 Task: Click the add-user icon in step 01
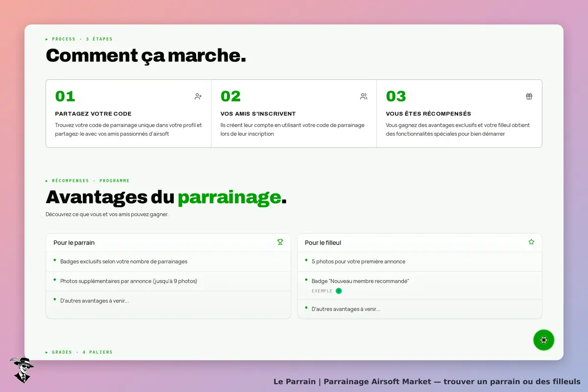click(x=198, y=97)
